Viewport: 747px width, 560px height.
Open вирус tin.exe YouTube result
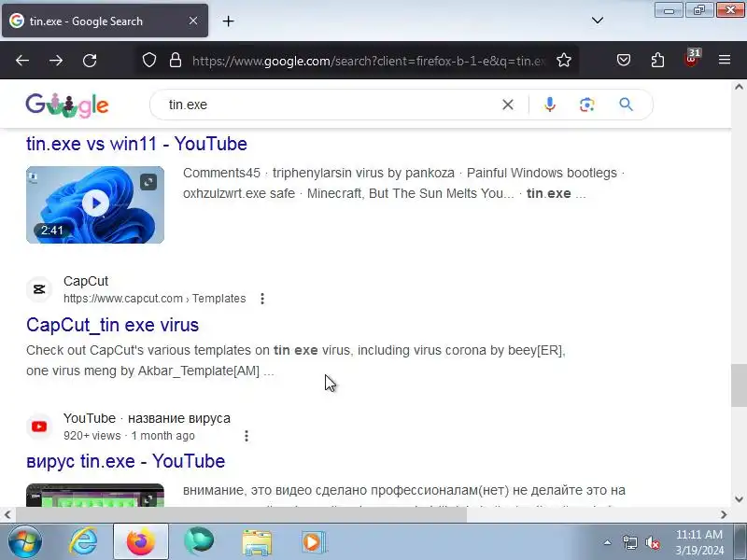pos(126,461)
